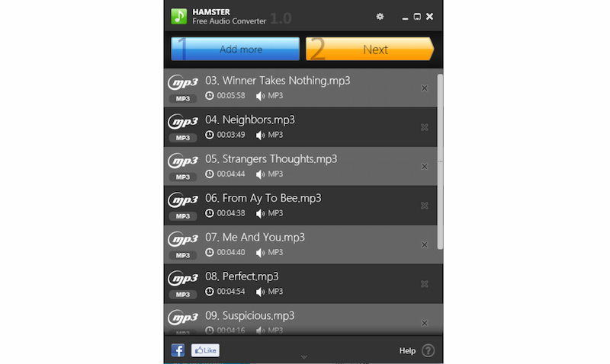Open the Facebook page icon
Image resolution: width=610 pixels, height=364 pixels.
click(x=178, y=350)
